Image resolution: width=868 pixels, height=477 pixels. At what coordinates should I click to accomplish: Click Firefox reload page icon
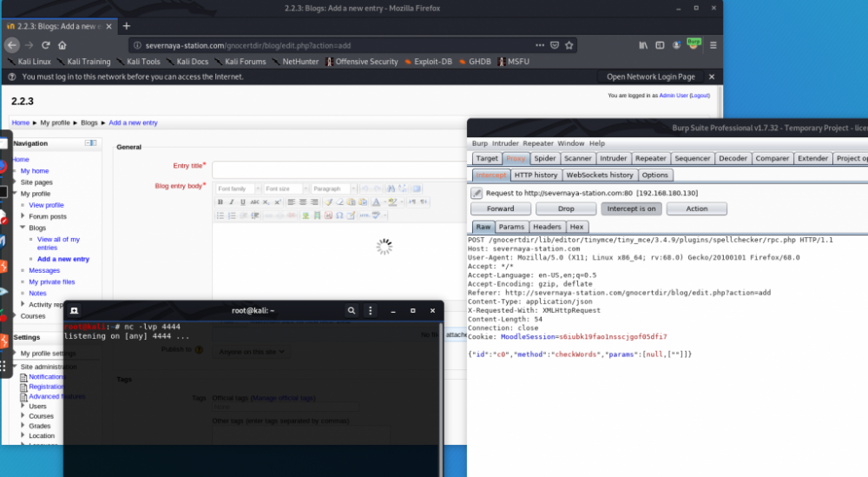pyautogui.click(x=46, y=45)
